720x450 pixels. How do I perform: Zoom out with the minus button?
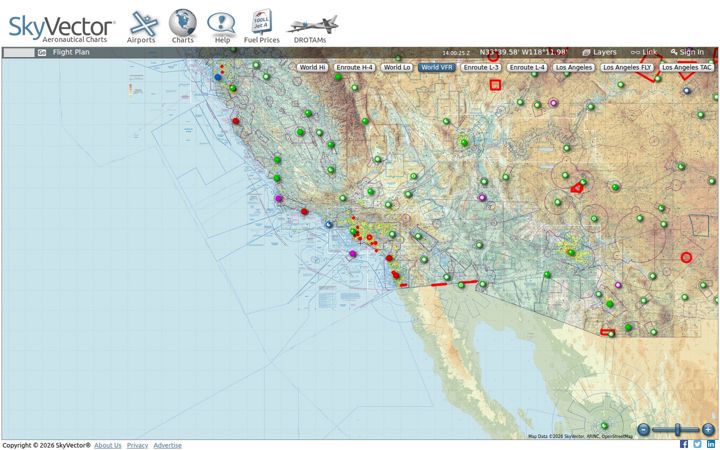[x=644, y=430]
